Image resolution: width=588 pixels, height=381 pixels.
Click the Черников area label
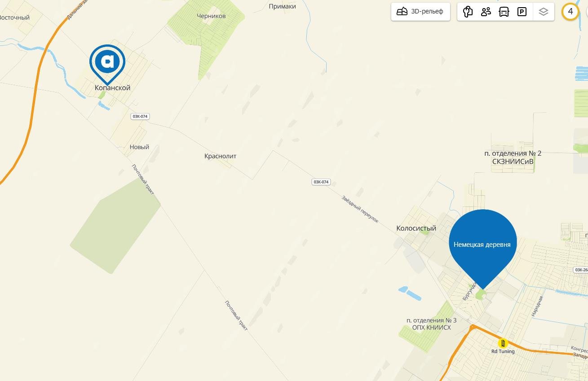click(211, 16)
